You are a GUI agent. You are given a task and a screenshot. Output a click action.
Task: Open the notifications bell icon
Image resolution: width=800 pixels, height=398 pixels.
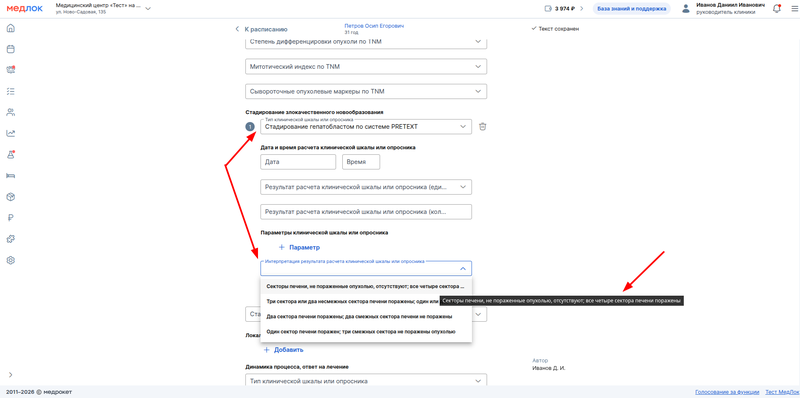pyautogui.click(x=777, y=9)
